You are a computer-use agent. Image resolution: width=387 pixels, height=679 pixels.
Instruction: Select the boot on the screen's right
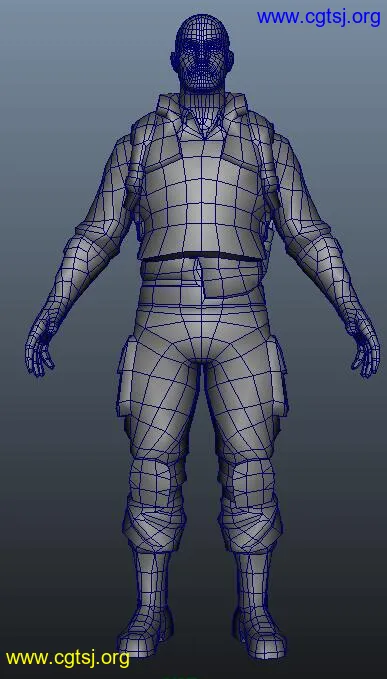[259, 602]
